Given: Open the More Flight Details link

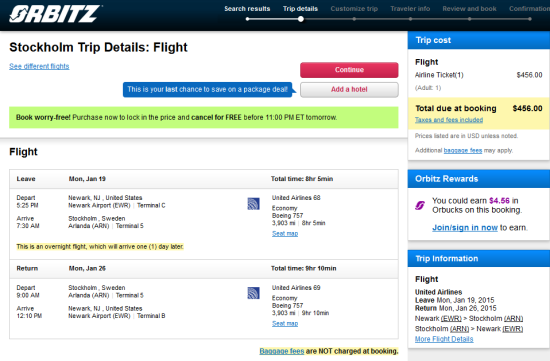Looking at the screenshot, I should click(x=444, y=339).
